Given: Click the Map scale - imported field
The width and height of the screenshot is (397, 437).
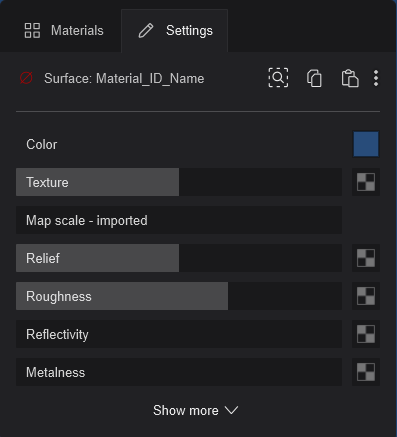Looking at the screenshot, I should point(179,220).
